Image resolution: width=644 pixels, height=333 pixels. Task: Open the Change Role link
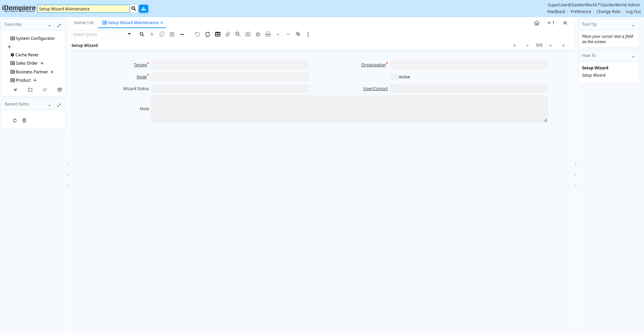click(608, 12)
